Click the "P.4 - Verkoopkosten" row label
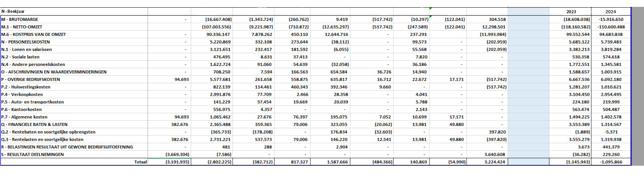The height and width of the screenshot is (181, 644). 23,95
